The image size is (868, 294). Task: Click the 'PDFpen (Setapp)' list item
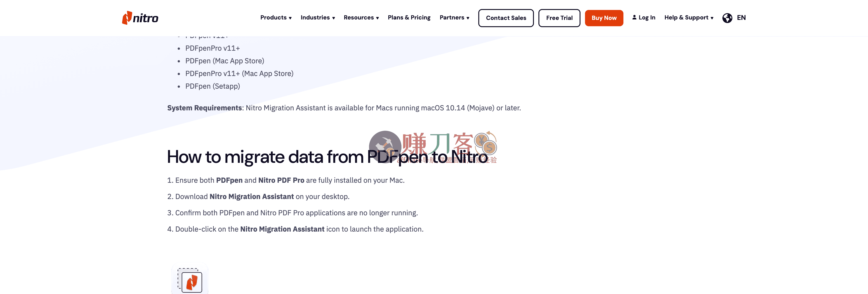pyautogui.click(x=212, y=86)
